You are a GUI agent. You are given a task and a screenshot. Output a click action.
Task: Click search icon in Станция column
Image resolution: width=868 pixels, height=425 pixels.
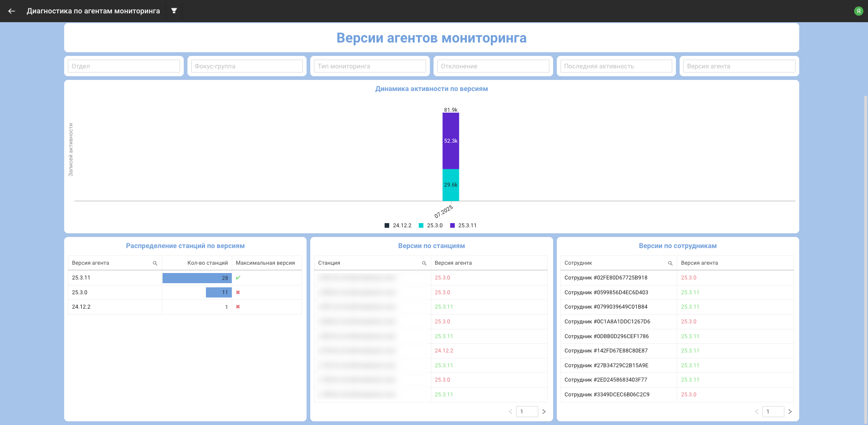click(x=424, y=263)
